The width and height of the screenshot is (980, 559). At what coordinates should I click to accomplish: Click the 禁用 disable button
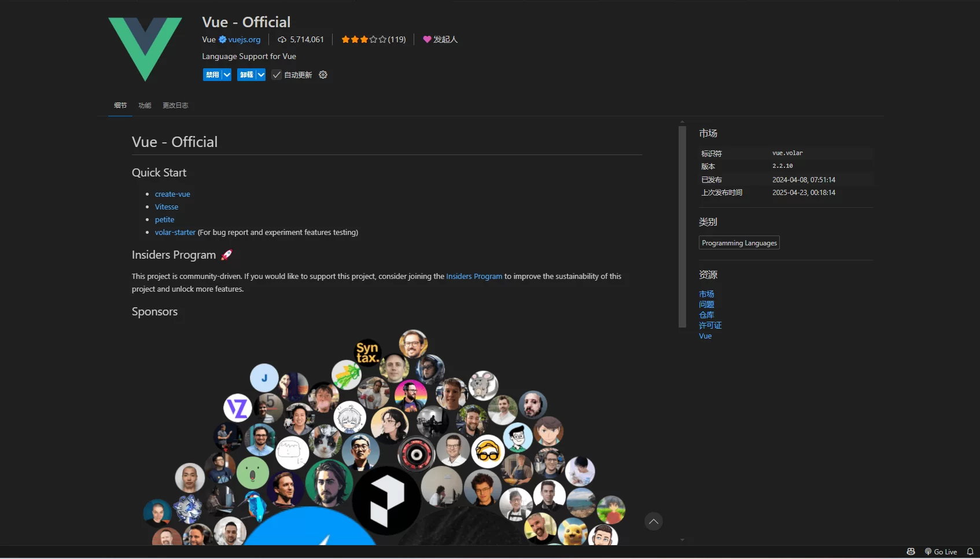pos(212,75)
